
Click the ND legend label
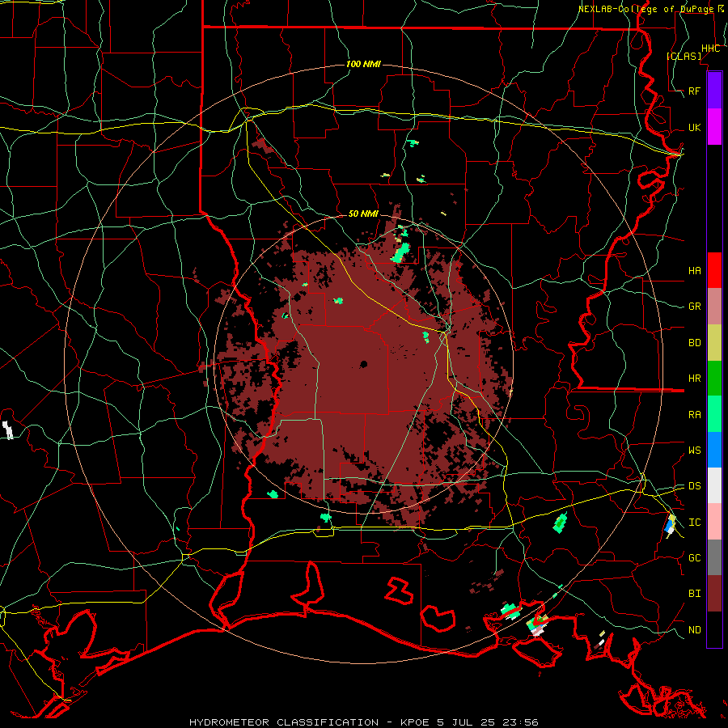pyautogui.click(x=694, y=630)
